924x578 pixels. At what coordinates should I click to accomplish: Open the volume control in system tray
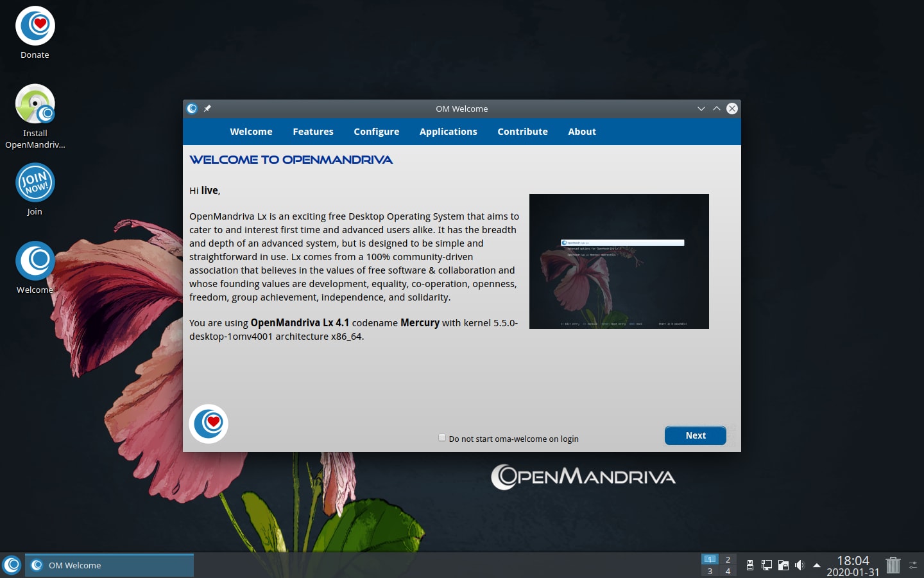800,565
